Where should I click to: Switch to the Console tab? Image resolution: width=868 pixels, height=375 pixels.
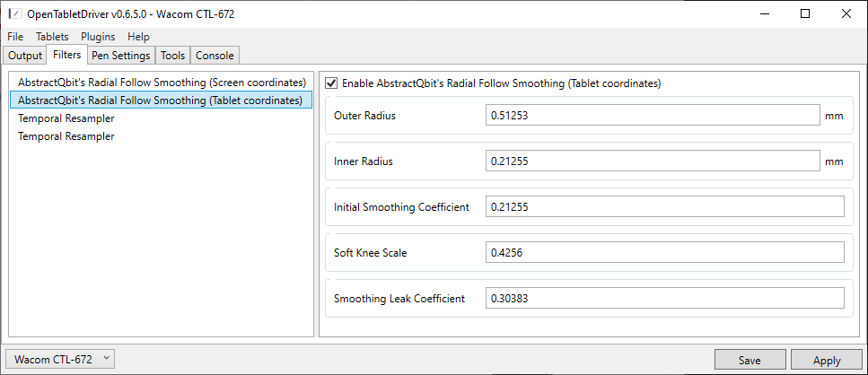point(215,56)
